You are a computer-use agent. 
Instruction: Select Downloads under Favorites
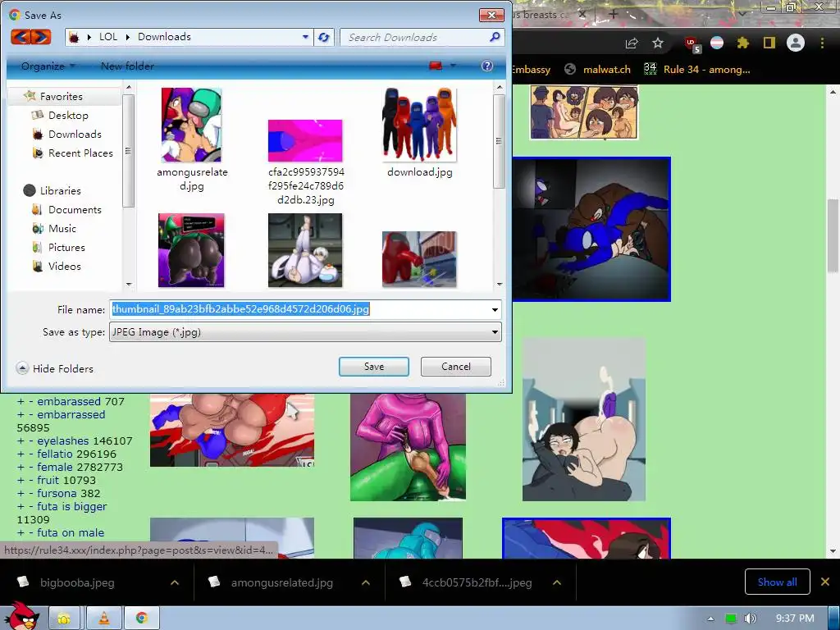point(75,134)
